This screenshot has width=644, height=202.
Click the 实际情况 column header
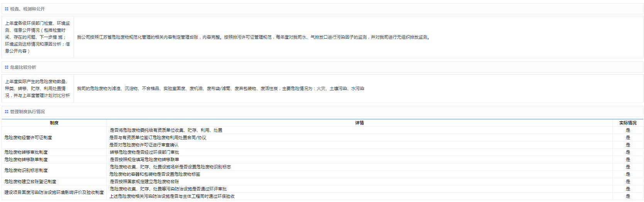pyautogui.click(x=628, y=123)
